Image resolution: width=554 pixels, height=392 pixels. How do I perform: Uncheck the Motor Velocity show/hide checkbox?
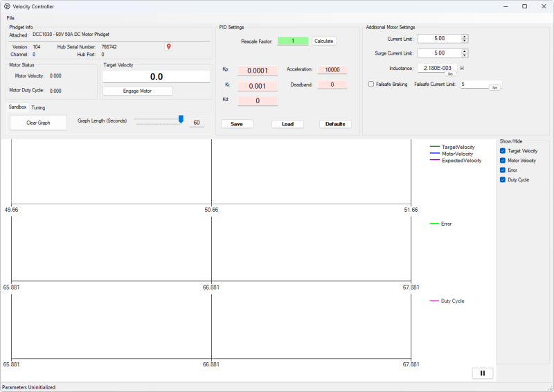pos(503,161)
